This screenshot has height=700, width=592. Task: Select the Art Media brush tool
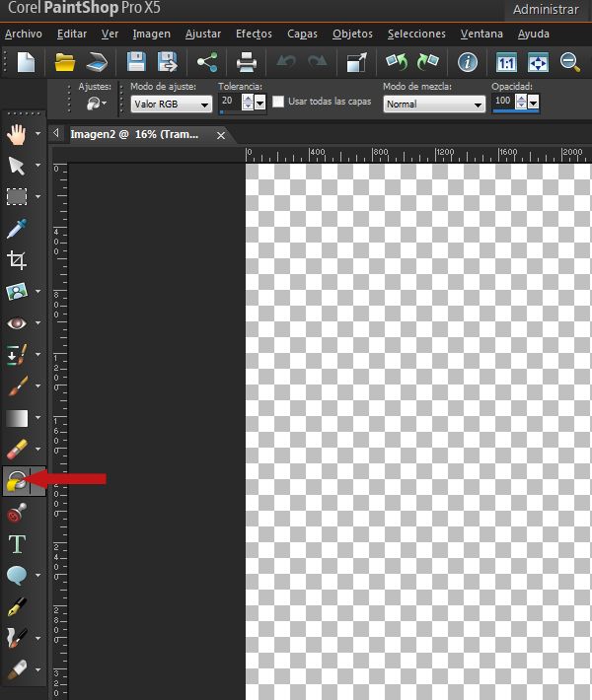point(17,639)
